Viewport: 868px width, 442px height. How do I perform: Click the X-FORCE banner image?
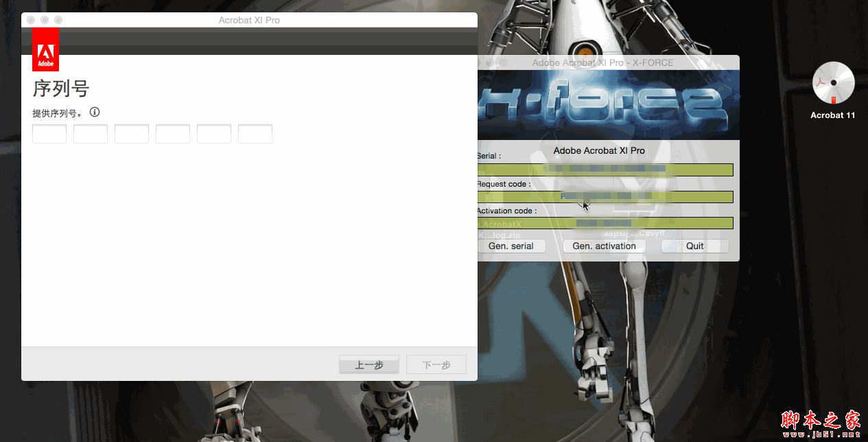(x=609, y=104)
